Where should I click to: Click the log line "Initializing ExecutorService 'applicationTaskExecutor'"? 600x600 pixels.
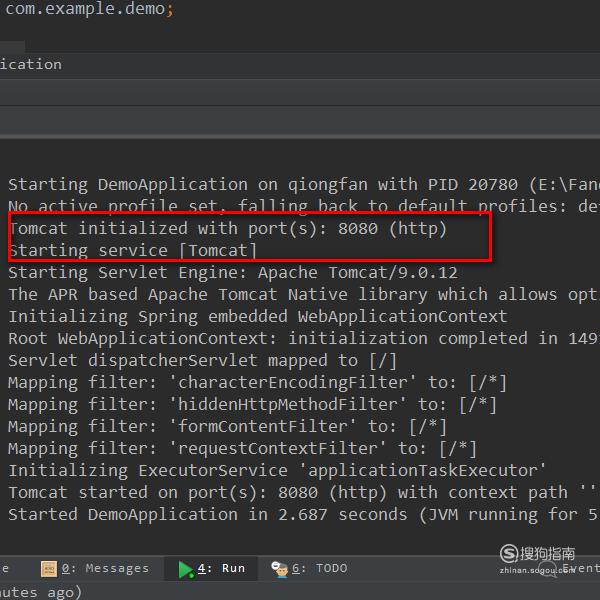(277, 471)
